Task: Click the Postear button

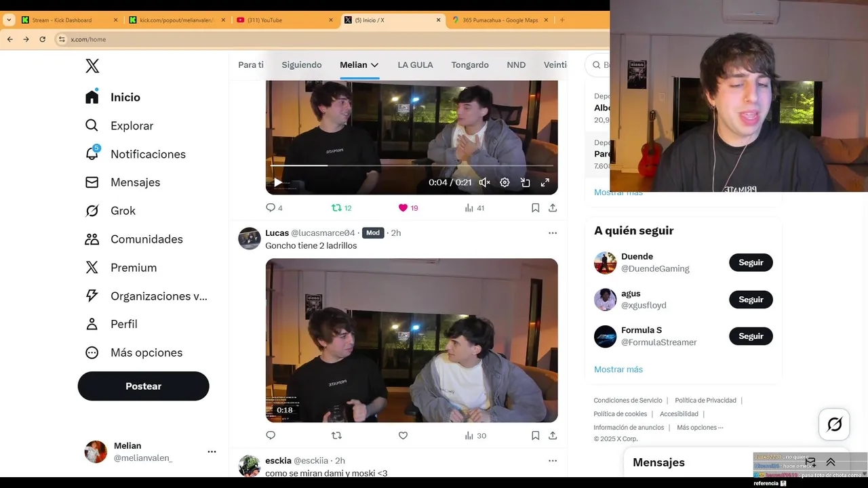Action: [143, 386]
